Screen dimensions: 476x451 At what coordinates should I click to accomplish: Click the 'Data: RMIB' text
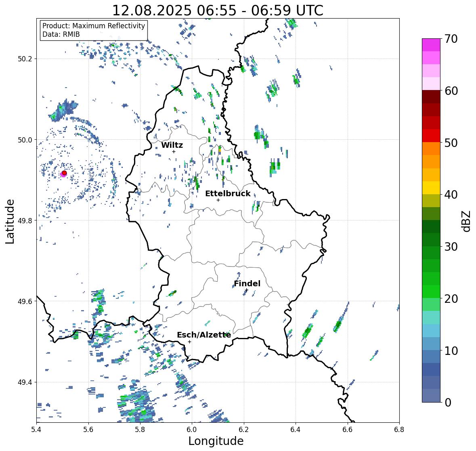[61, 34]
